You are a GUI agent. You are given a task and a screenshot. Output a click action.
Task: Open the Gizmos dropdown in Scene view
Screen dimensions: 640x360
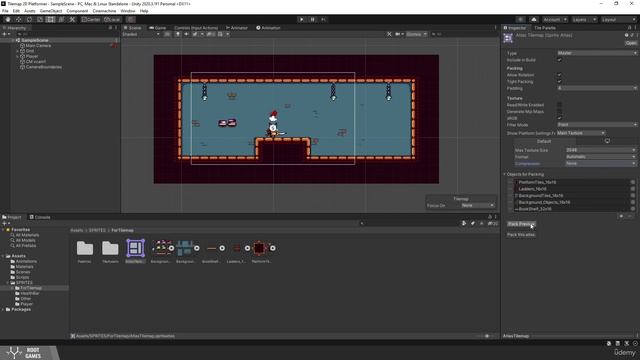pyautogui.click(x=416, y=34)
